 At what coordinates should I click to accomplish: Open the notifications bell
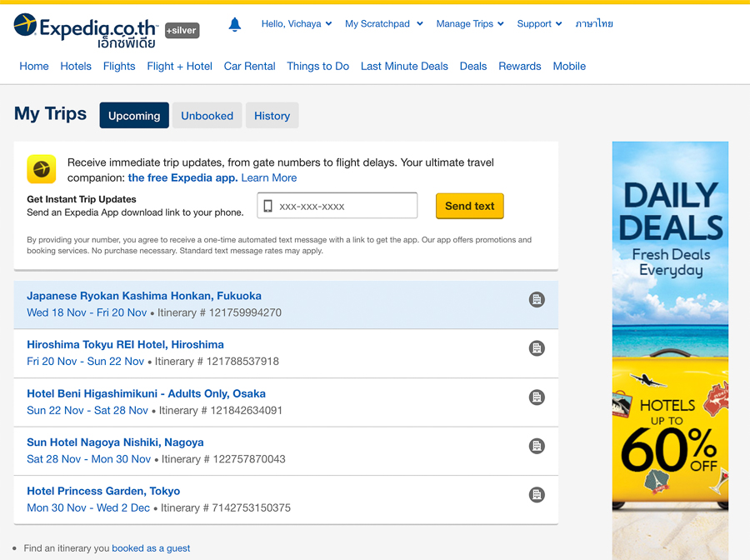pos(234,24)
